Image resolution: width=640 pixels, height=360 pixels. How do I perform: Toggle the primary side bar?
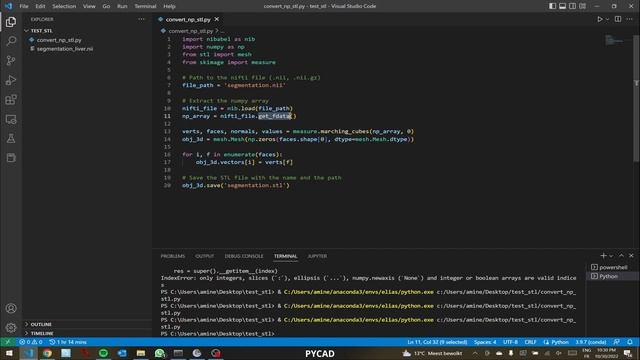552,6
